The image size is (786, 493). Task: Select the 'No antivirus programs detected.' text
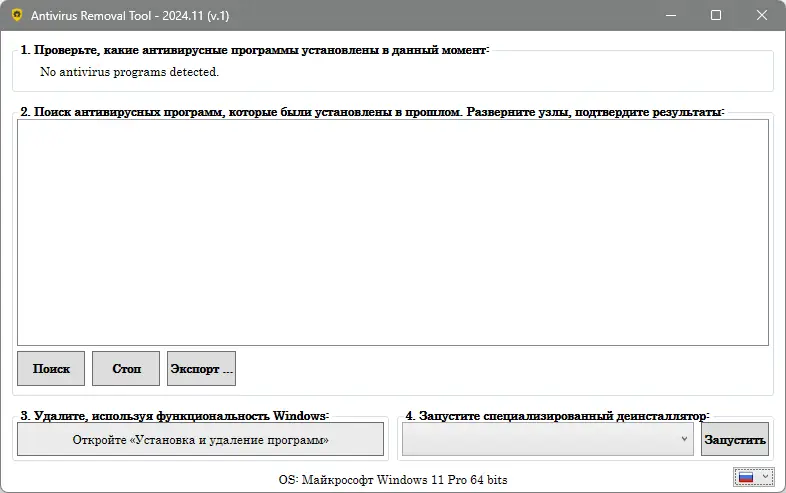click(x=129, y=72)
